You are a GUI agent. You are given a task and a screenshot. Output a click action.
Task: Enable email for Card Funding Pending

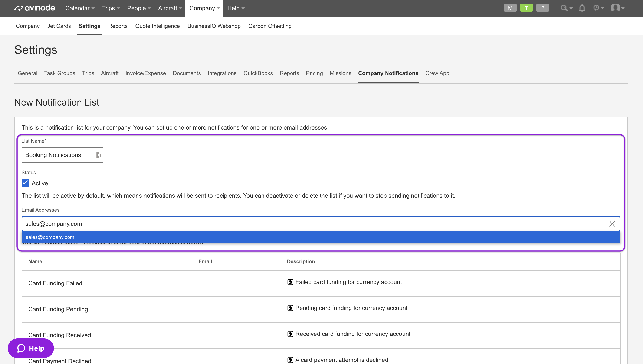tap(202, 305)
